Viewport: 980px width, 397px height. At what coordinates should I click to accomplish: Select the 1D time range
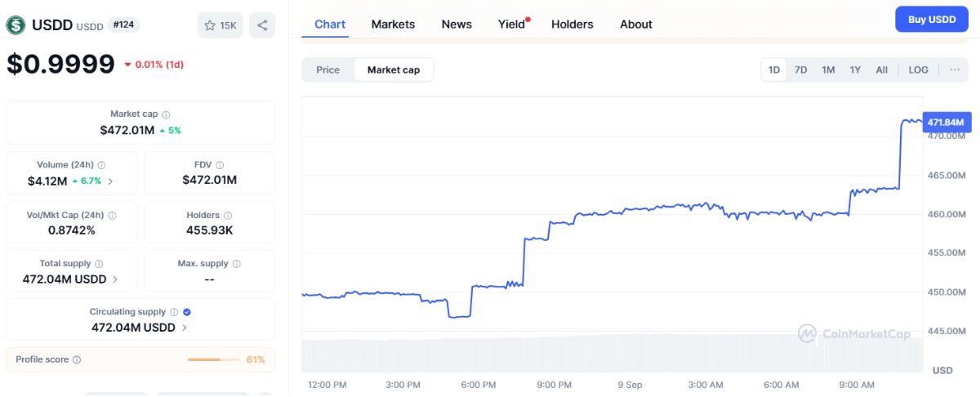[774, 69]
